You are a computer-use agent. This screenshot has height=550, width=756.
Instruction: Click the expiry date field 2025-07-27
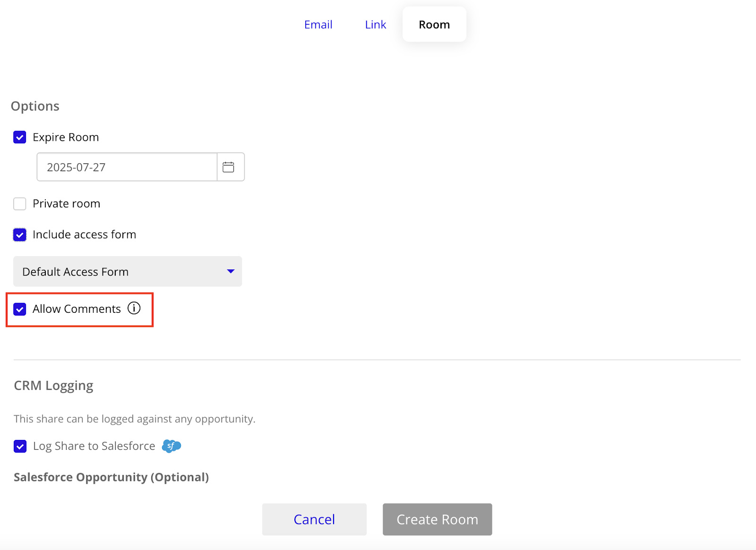pyautogui.click(x=127, y=167)
